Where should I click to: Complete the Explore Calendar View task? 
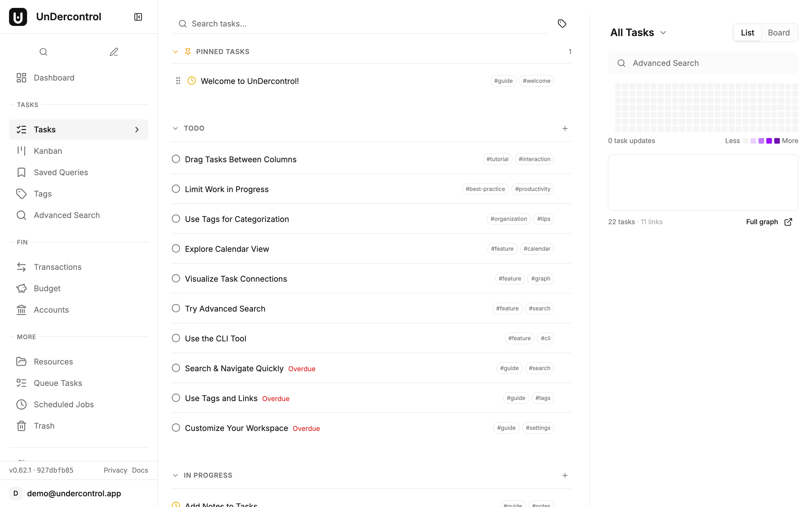click(176, 248)
